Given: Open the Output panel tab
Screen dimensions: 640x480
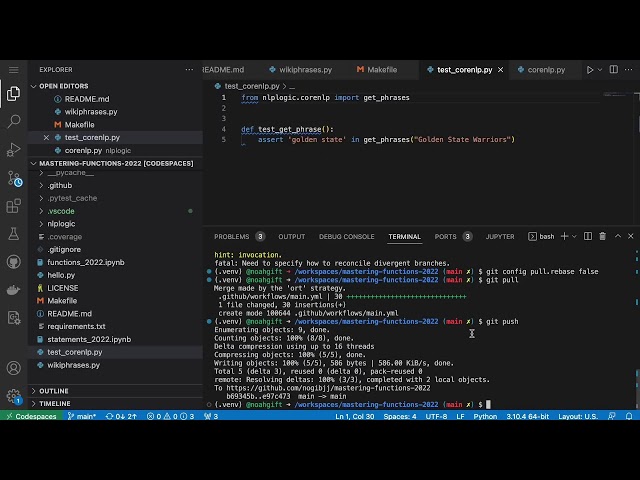Looking at the screenshot, I should coord(291,236).
